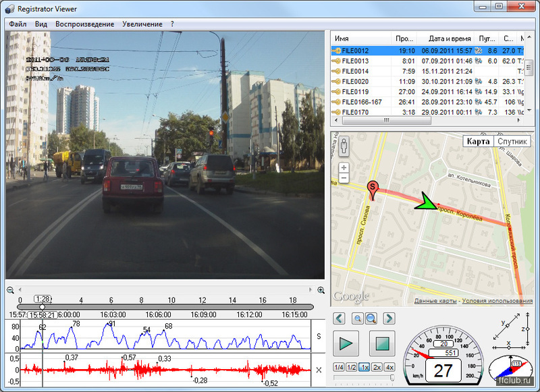The image size is (540, 392).
Task: Click the timeline position slider knob
Action: (42, 306)
